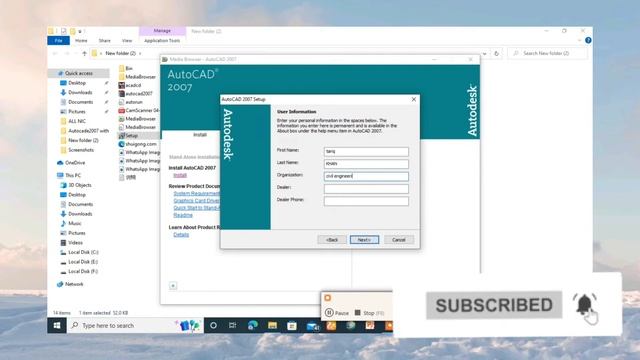
Task: Click the First Name input field
Action: coord(366,151)
